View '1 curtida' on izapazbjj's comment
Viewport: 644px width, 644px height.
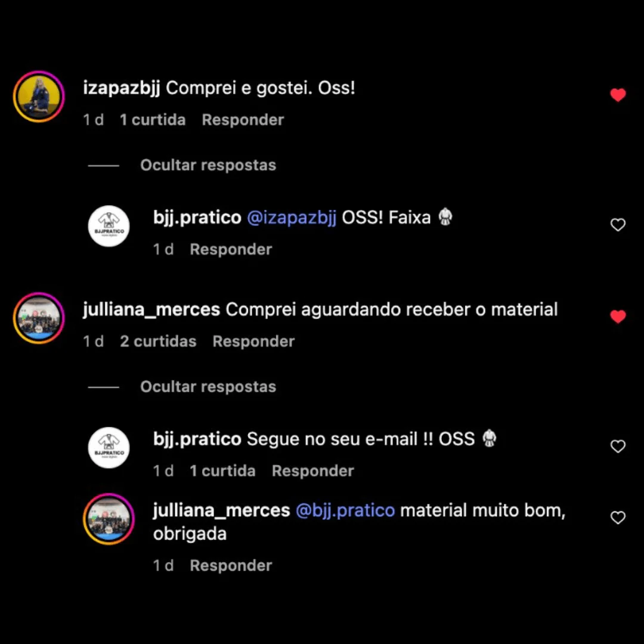[153, 120]
